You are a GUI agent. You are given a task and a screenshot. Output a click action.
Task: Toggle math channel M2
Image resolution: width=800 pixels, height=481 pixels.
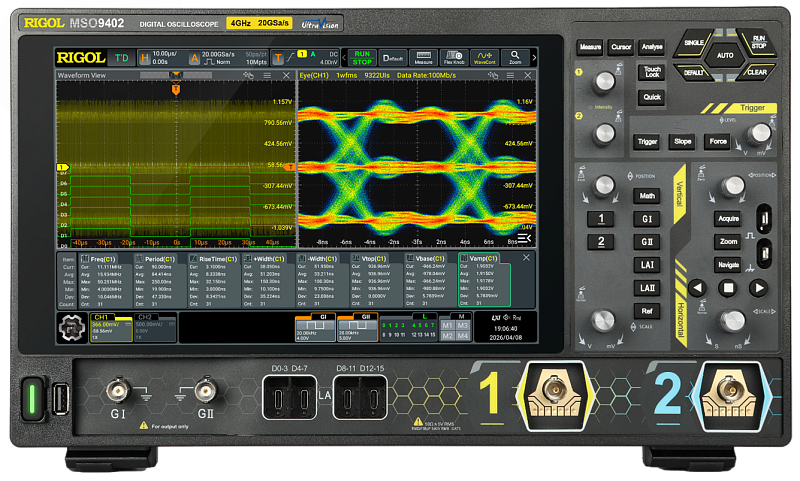(447, 336)
